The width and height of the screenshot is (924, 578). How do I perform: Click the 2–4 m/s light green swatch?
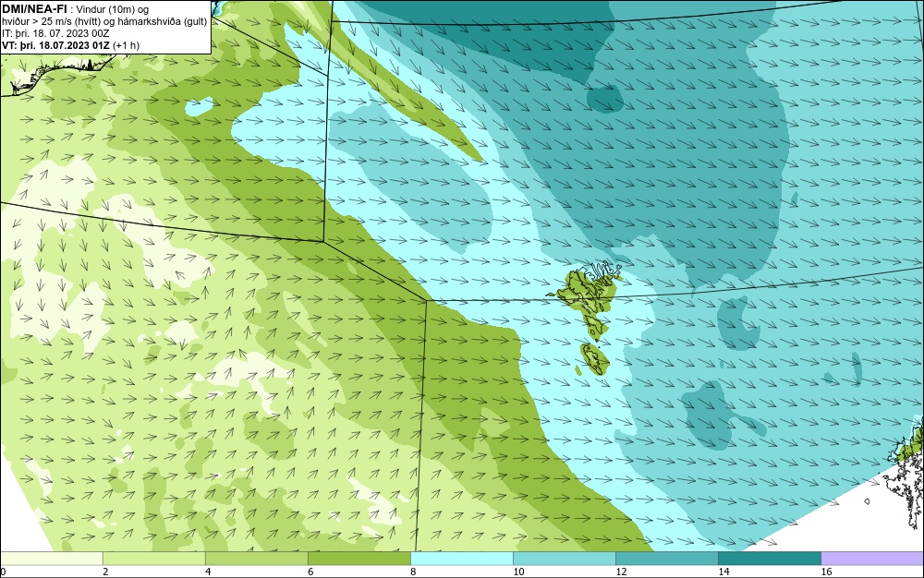(x=153, y=558)
